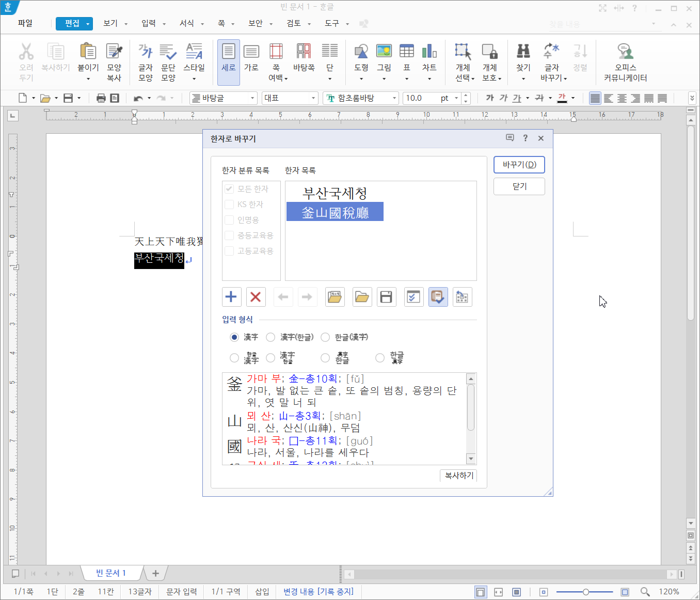Screen dimensions: 700x600
Task: Click the save dictionary floppy icon in dialog
Action: [x=386, y=297]
